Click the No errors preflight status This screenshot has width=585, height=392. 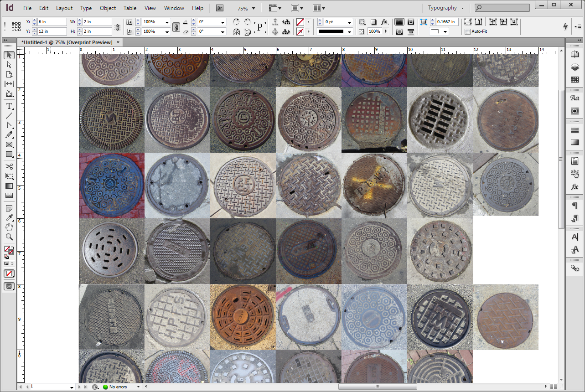pos(118,387)
